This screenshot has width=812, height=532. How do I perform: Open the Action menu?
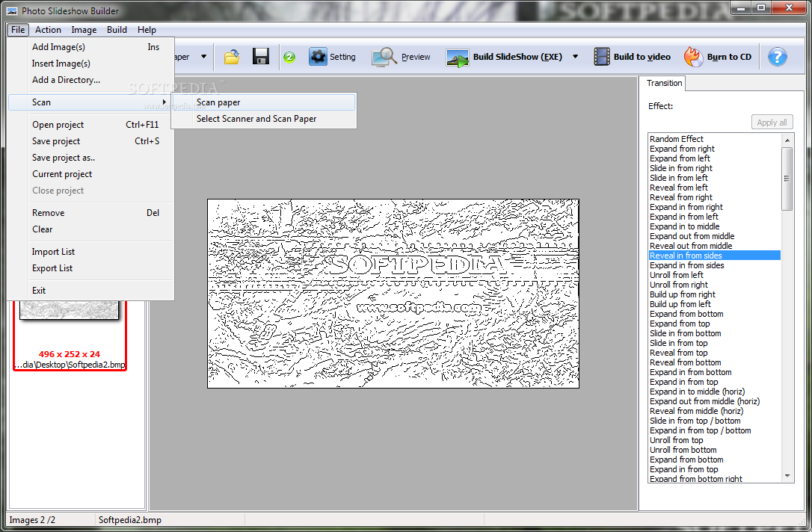coord(48,29)
